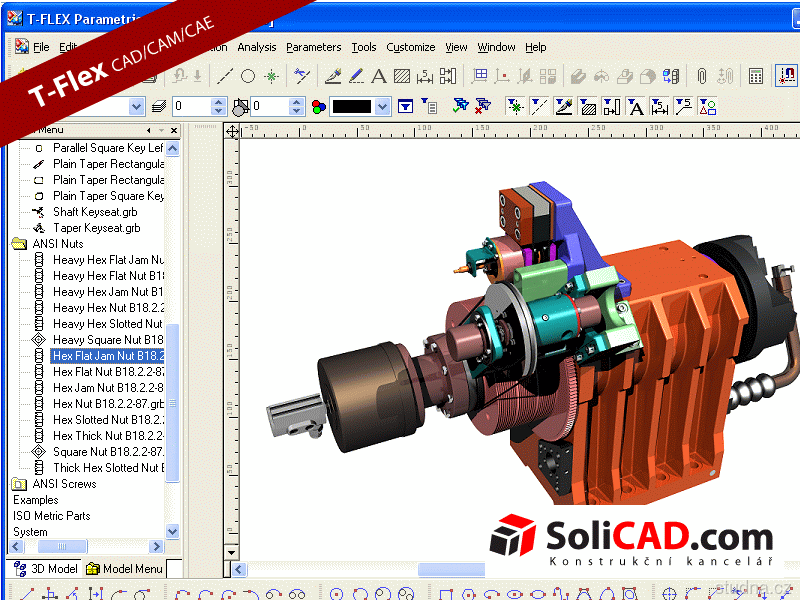Select Hex Thick Nut B18.2.2 item
This screenshot has height=600, width=800.
[x=108, y=436]
